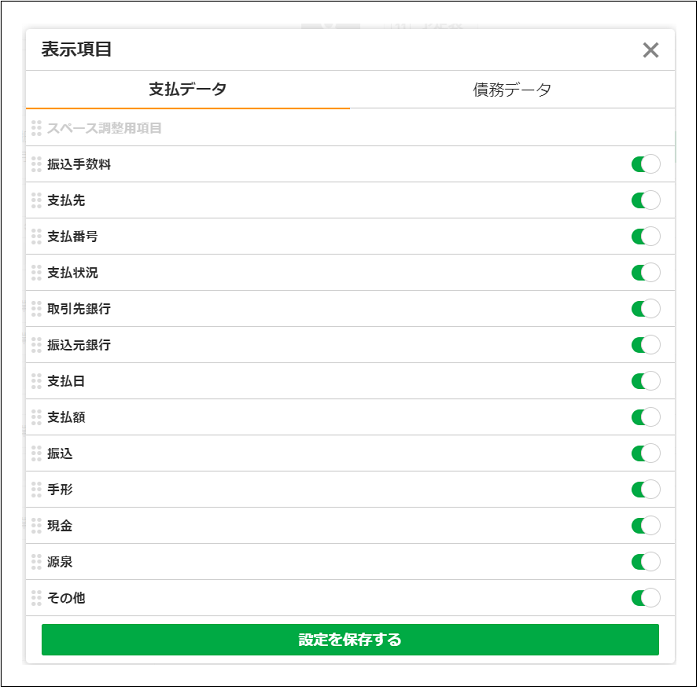The image size is (700, 690).
Task: Click drag handle beside スペース調整用項目
Action: point(36,128)
